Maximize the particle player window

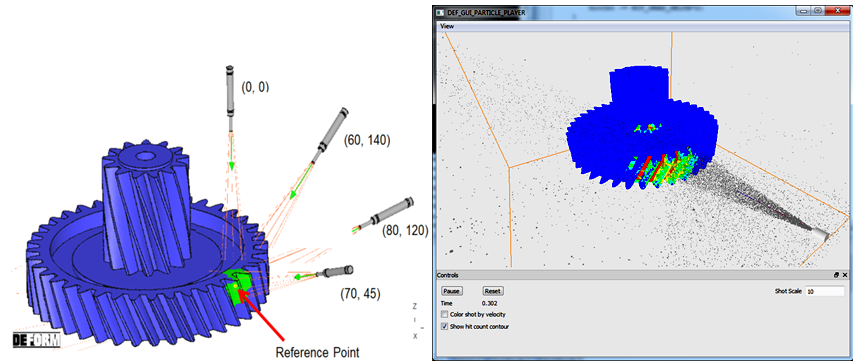coord(818,10)
